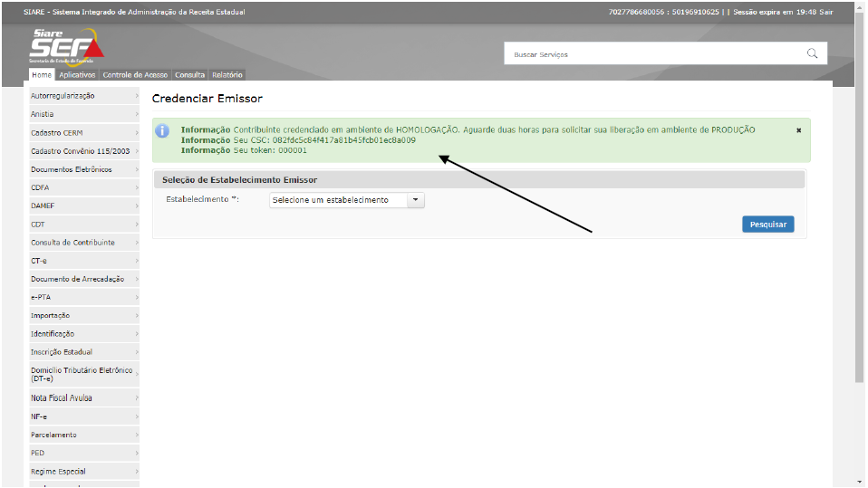
Task: Open Inscrição Estadual in the sidebar
Action: coord(83,352)
